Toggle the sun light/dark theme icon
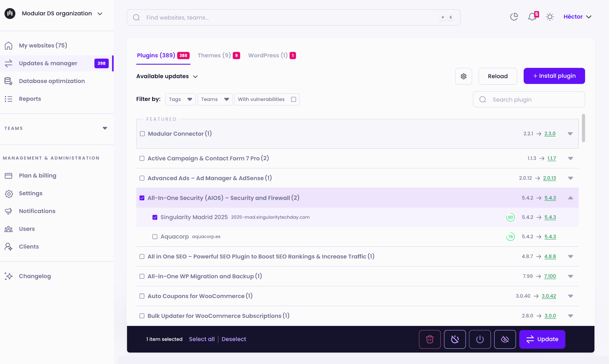The width and height of the screenshot is (609, 364). coord(550,17)
